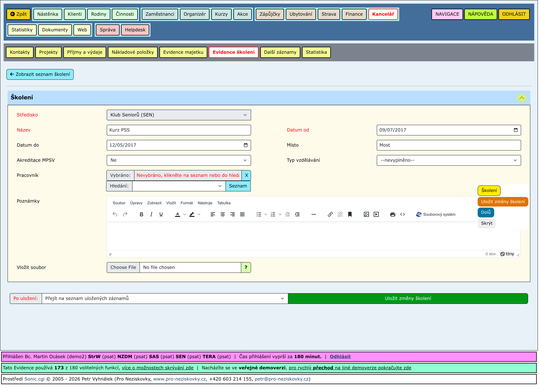Viewport: 539px width, 392px height.
Task: Click the bookmark anchor icon
Action: click(x=350, y=215)
